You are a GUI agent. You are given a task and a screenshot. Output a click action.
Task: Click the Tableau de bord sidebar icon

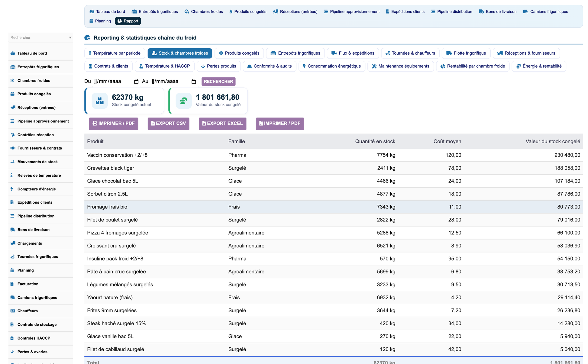pyautogui.click(x=12, y=53)
